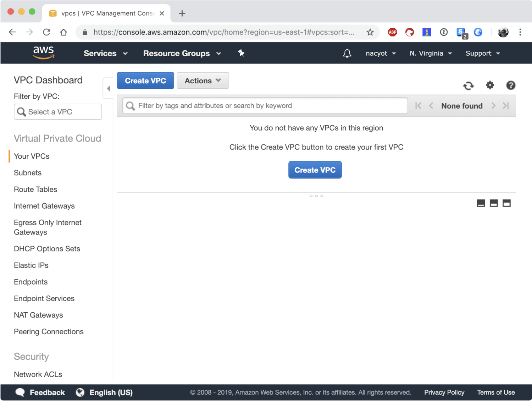Screen dimensions: 532x401
Task: Click the browser forward arrow
Action: [29, 32]
